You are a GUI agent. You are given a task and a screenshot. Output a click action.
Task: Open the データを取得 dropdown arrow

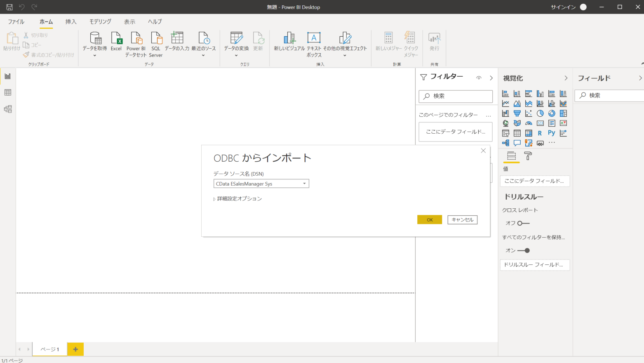pyautogui.click(x=94, y=55)
